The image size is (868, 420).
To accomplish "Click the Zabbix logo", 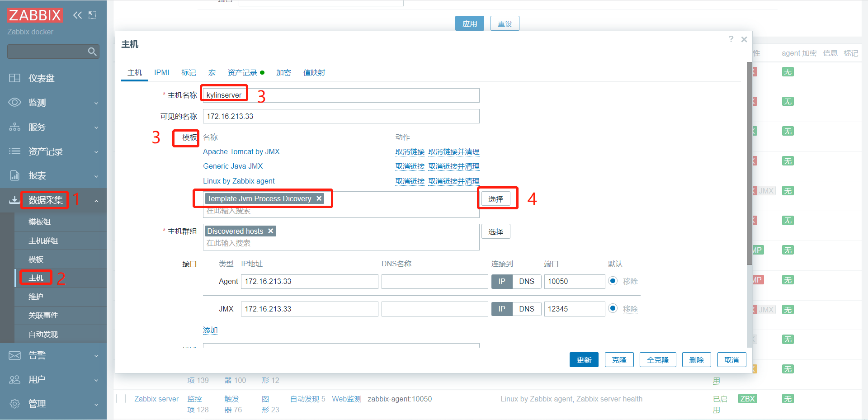I will click(35, 15).
